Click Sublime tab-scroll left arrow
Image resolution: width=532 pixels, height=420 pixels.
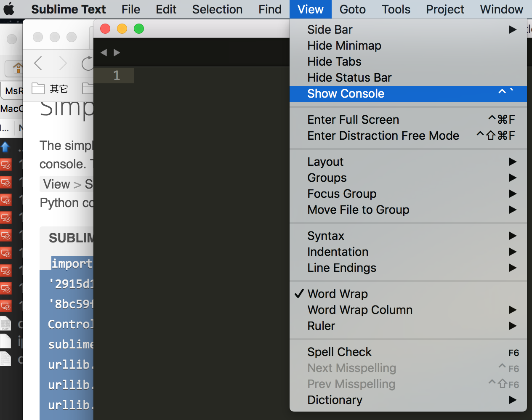tap(104, 53)
